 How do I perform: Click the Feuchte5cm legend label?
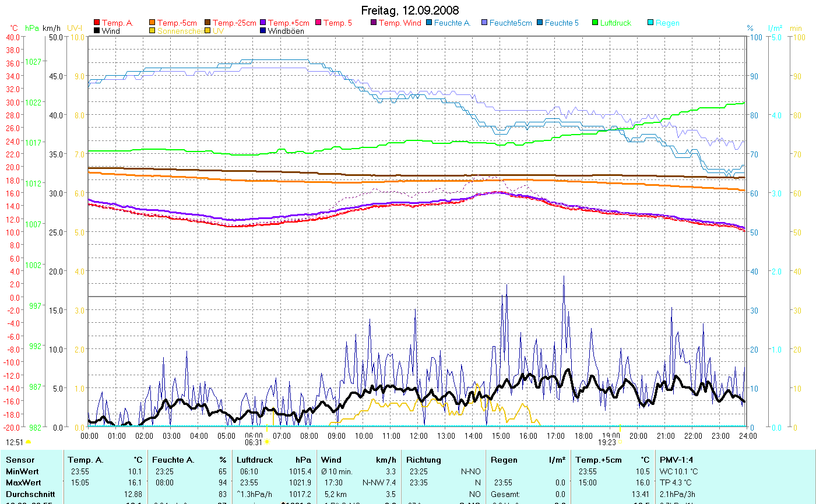pos(510,23)
